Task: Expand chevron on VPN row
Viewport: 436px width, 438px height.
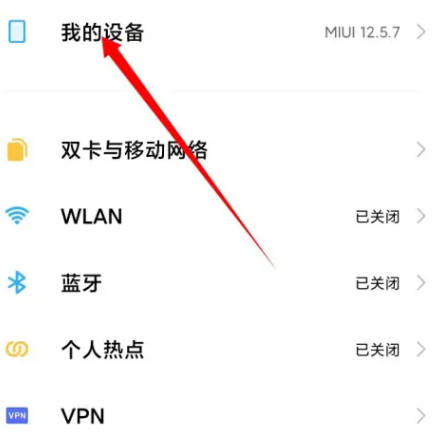Action: [421, 416]
